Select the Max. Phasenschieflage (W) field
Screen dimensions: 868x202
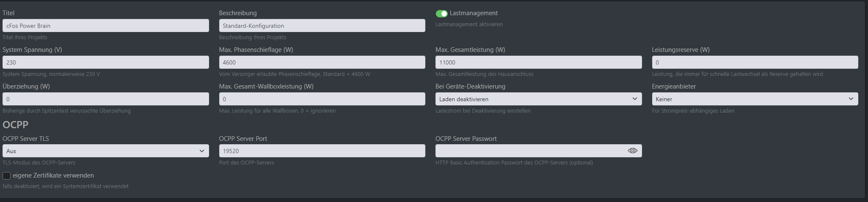[x=322, y=62]
